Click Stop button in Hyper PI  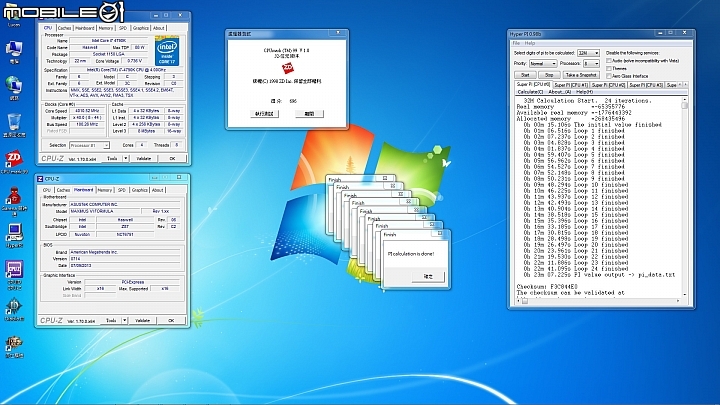coord(549,75)
